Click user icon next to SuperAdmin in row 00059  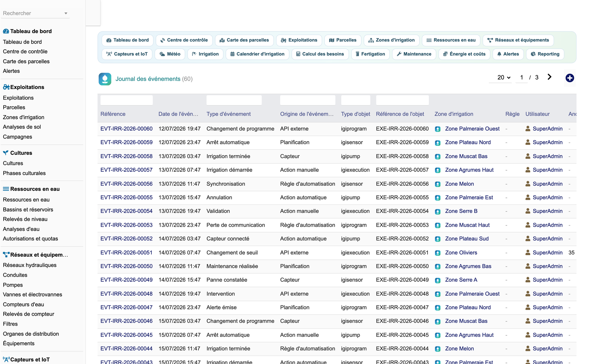[528, 142]
